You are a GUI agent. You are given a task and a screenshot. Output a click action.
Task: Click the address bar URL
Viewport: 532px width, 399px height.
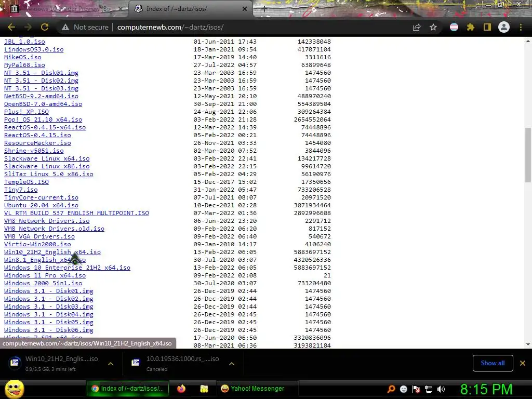[x=170, y=27]
